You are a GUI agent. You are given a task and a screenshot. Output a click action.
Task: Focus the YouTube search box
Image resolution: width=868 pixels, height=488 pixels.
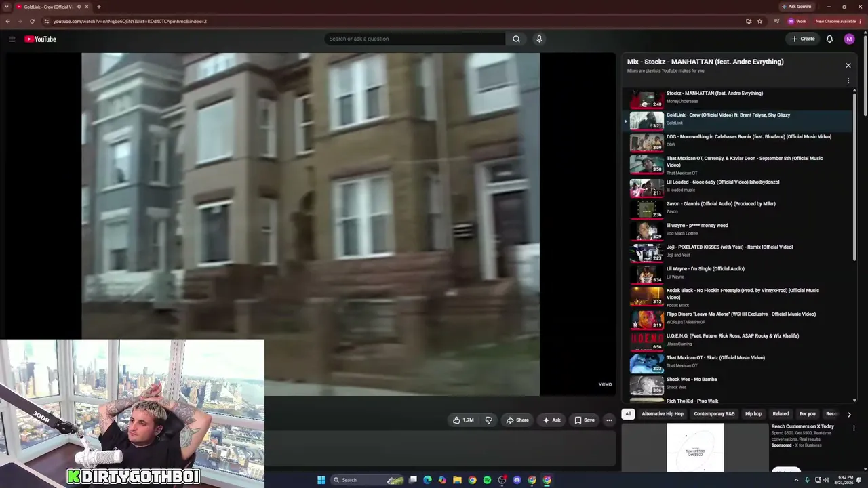[x=415, y=39]
